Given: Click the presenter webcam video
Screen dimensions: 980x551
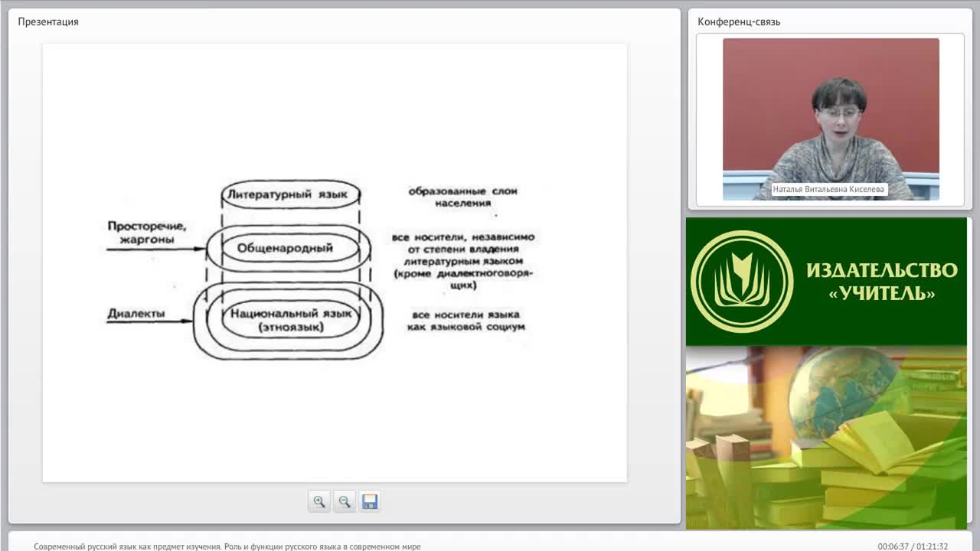Looking at the screenshot, I should coord(831,119).
